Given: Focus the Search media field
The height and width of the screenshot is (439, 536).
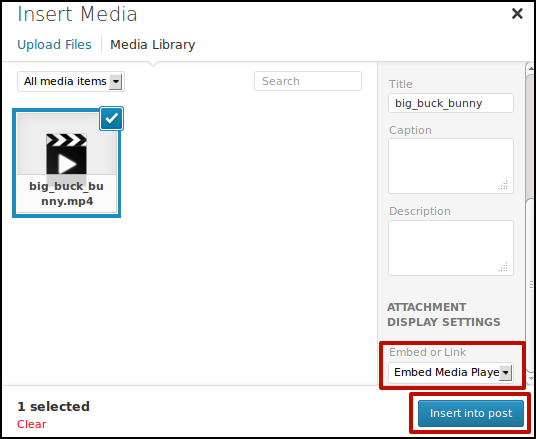Looking at the screenshot, I should pyautogui.click(x=308, y=81).
